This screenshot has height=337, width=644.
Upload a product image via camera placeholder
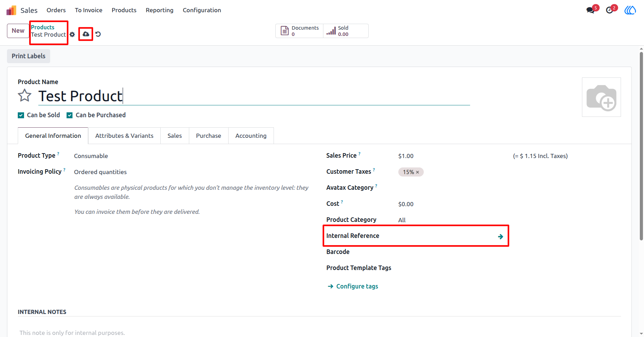[601, 97]
